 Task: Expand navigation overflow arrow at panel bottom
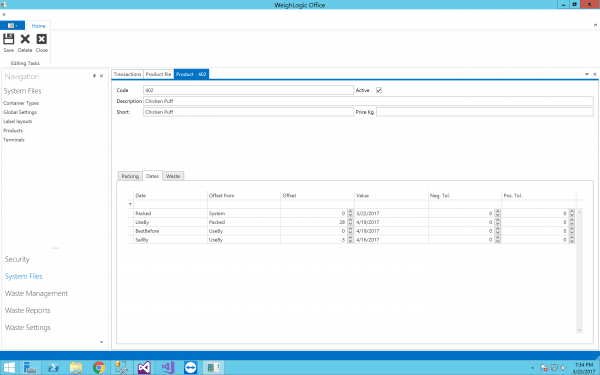tap(101, 342)
